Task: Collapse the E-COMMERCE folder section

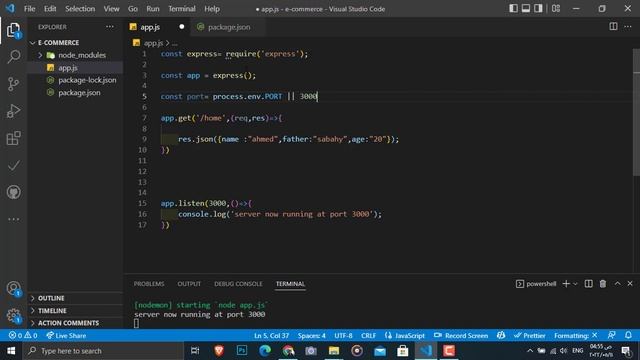Action: (76, 42)
